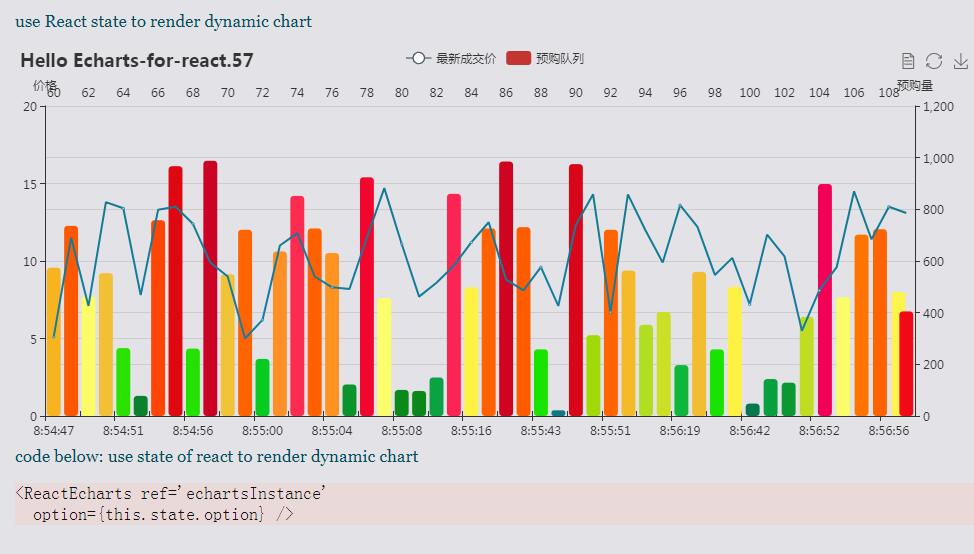The height and width of the screenshot is (554, 974).
Task: Open the data view toolbox icon
Action: pyautogui.click(x=908, y=61)
